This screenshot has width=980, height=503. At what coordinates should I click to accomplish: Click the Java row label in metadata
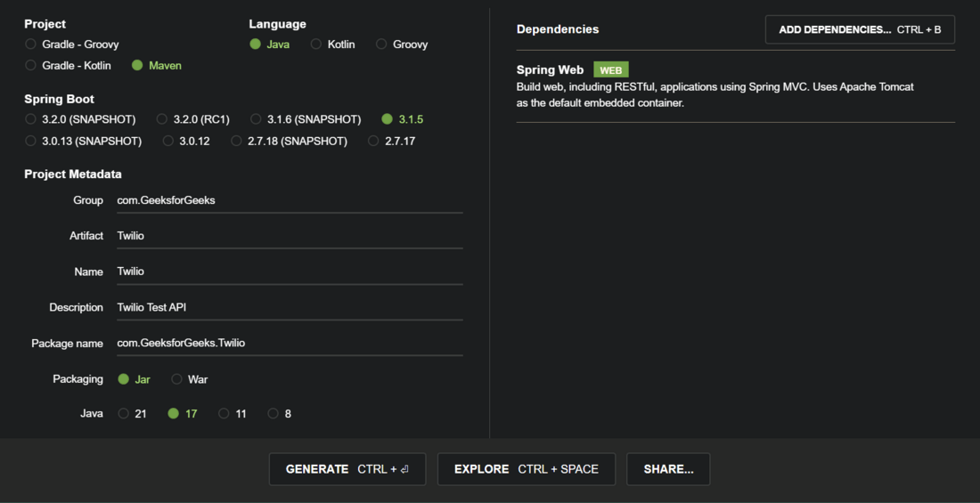91,414
